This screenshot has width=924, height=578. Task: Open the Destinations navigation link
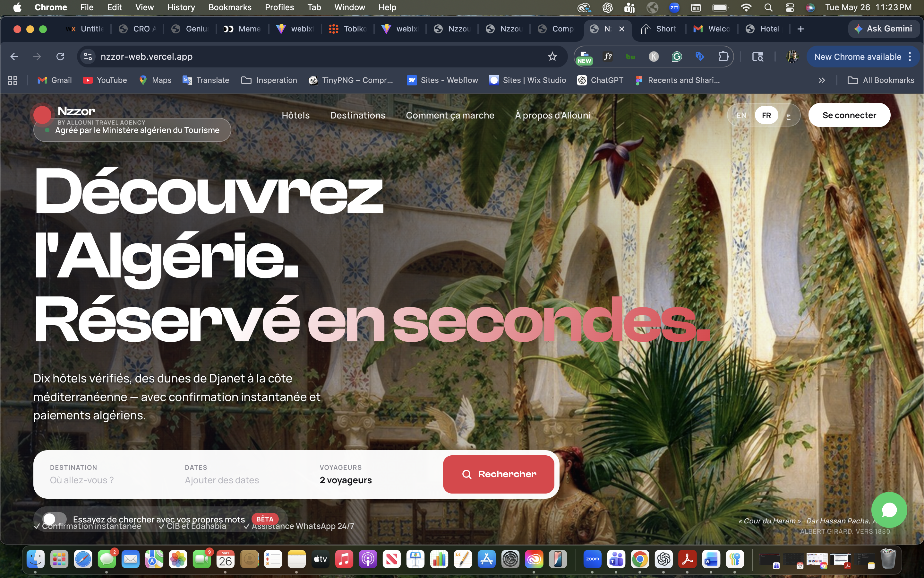click(357, 116)
